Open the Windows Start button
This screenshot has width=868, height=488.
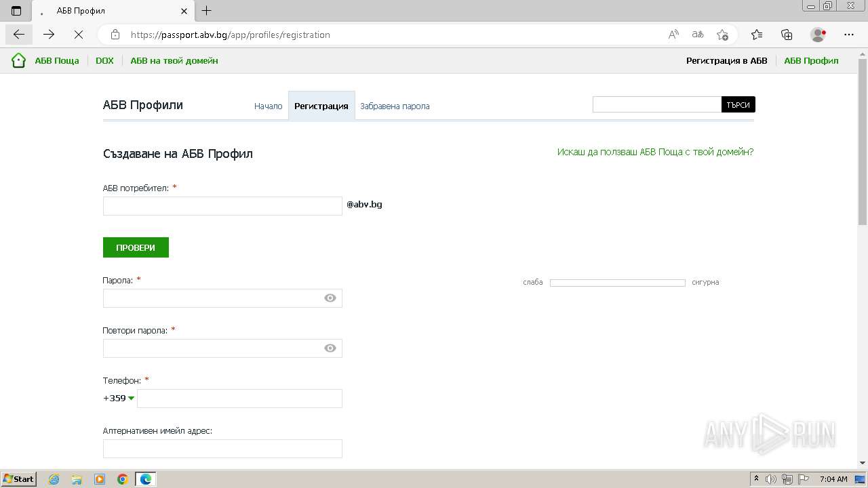pyautogui.click(x=18, y=479)
